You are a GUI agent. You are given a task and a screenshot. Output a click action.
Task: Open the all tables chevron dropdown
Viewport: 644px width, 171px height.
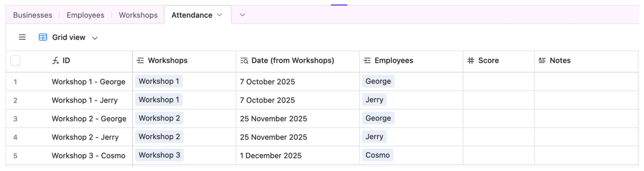242,15
